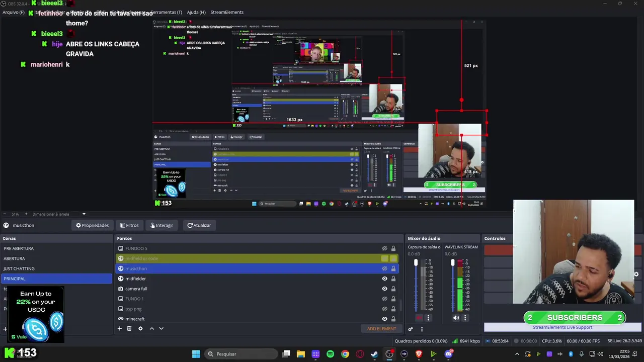Select the midfield qr code source row
The image size is (644, 362).
tap(257, 258)
